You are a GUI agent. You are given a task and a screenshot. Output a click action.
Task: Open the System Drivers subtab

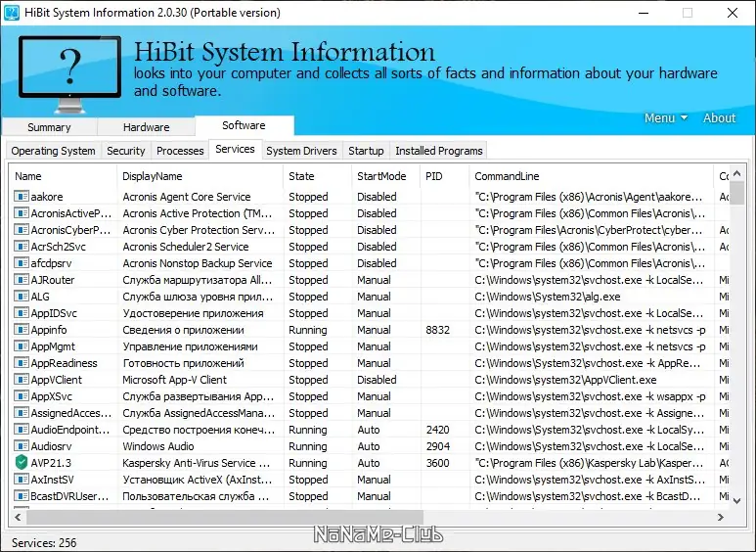[301, 151]
